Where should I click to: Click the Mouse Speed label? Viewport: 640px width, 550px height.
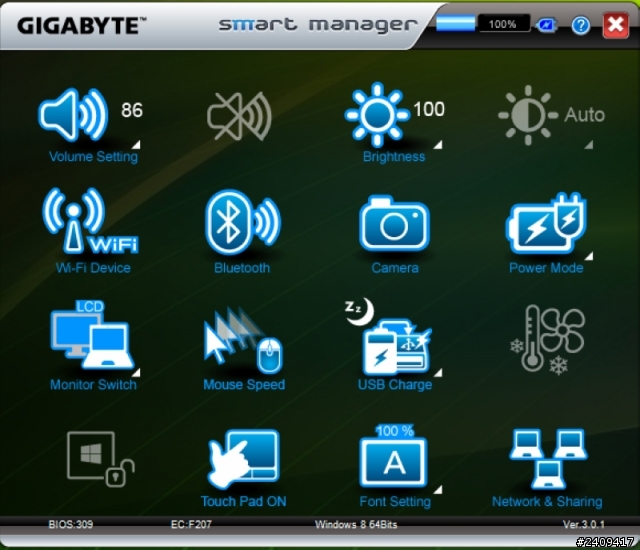(x=244, y=385)
